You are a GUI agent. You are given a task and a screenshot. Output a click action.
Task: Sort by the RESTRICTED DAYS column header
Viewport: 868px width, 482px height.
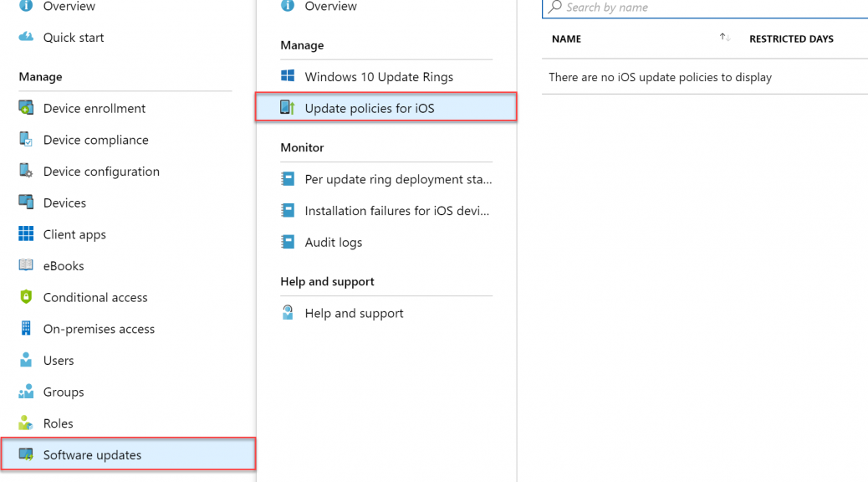point(791,38)
